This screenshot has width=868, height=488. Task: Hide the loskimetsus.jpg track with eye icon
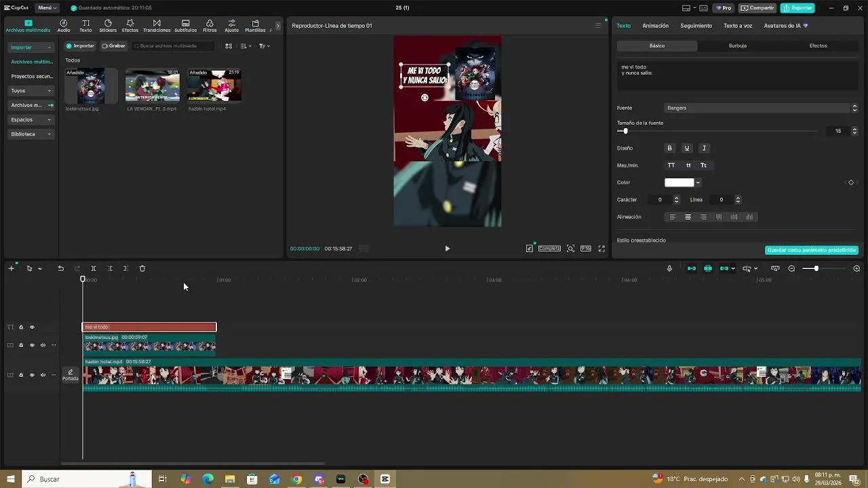32,346
